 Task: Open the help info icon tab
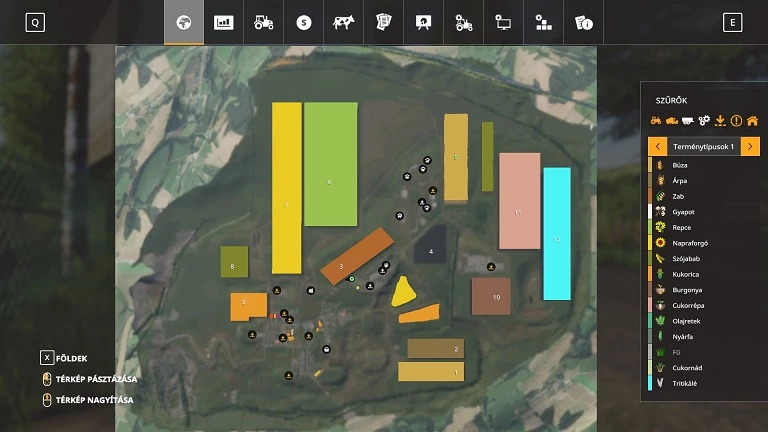click(x=584, y=22)
